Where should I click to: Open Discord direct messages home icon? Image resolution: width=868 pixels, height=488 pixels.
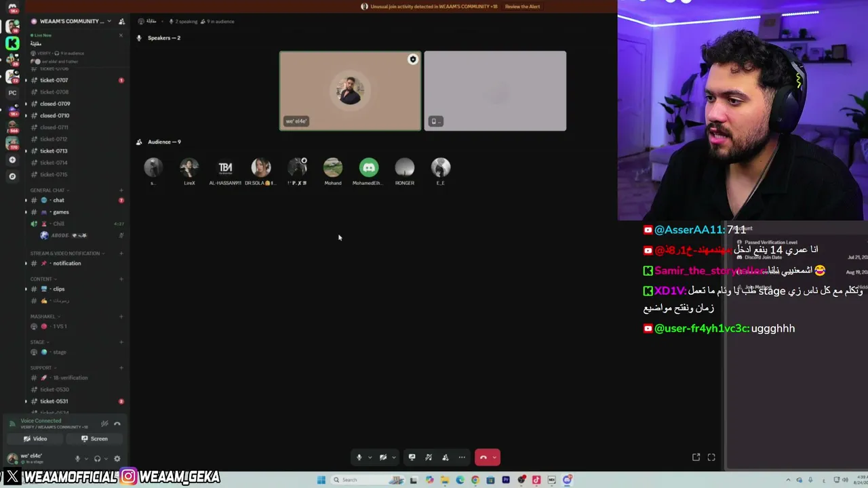(12, 9)
